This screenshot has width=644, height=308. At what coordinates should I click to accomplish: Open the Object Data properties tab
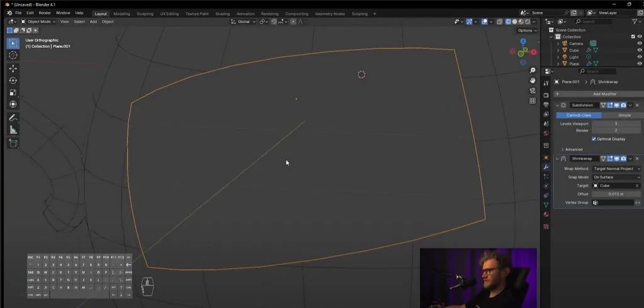(x=546, y=205)
